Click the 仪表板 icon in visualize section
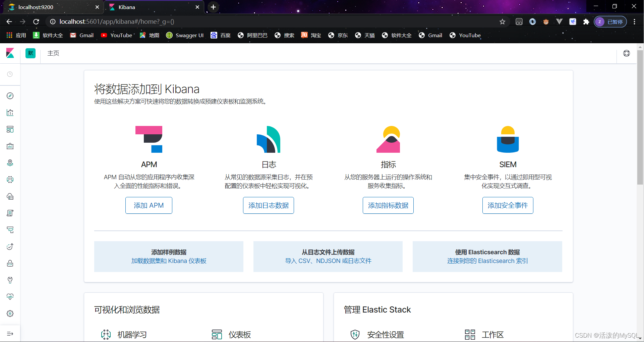The image size is (644, 342). click(x=217, y=334)
